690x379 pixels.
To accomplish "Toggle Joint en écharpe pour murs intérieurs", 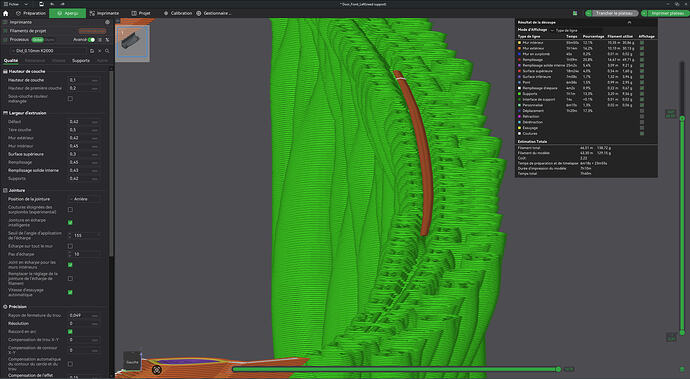I will point(70,265).
